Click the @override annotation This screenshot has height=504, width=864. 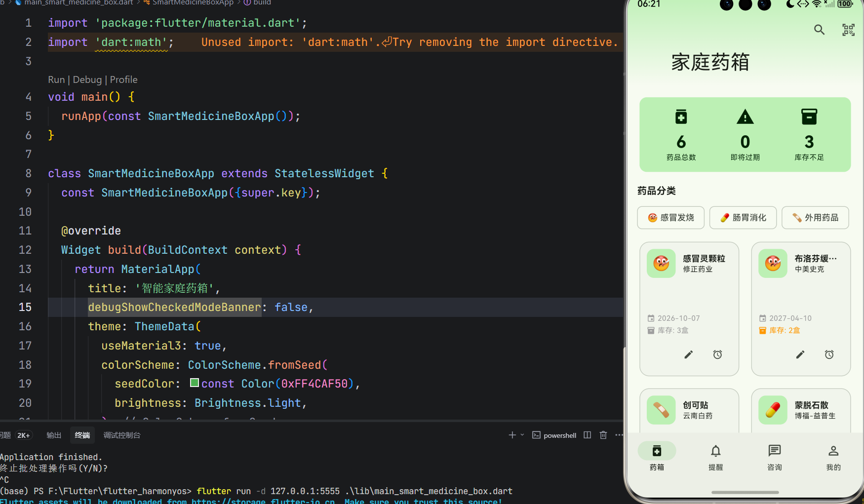pyautogui.click(x=91, y=231)
